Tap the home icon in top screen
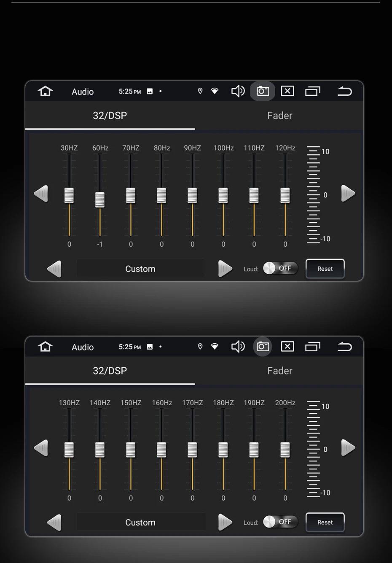This screenshot has width=392, height=563. pyautogui.click(x=45, y=91)
